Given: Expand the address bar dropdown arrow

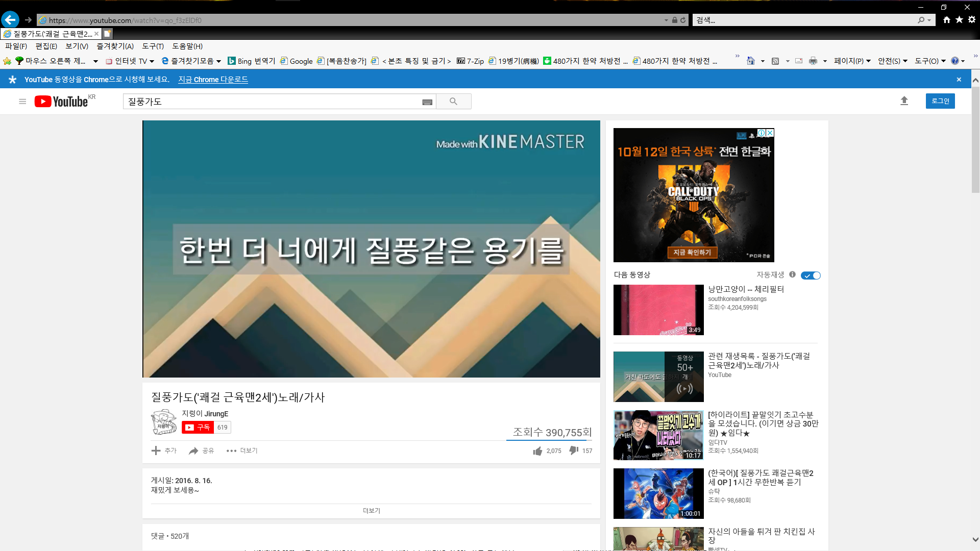Looking at the screenshot, I should (666, 20).
